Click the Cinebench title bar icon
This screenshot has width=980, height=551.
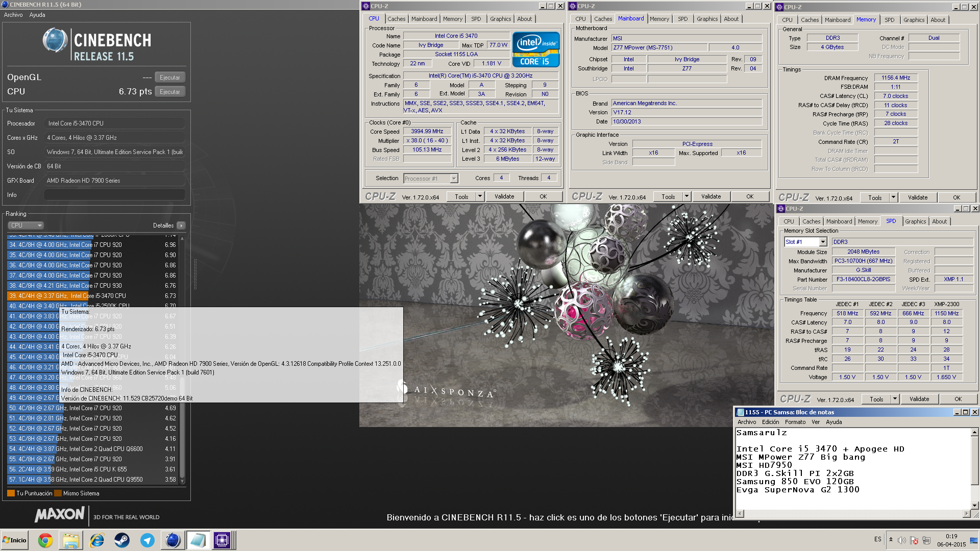pyautogui.click(x=5, y=5)
